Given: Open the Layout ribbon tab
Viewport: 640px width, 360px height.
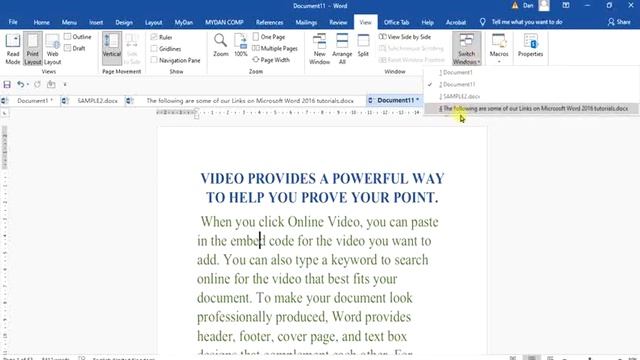Looking at the screenshot, I should pos(153,22).
